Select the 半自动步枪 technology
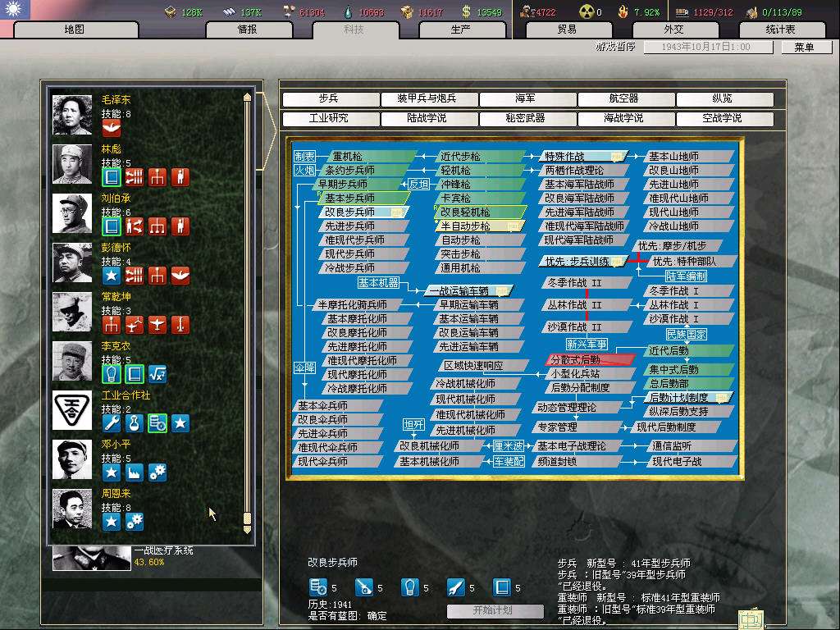 pyautogui.click(x=479, y=226)
